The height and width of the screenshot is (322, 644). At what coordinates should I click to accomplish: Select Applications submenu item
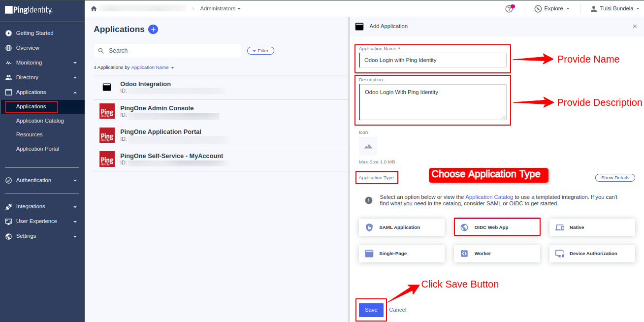pos(31,106)
